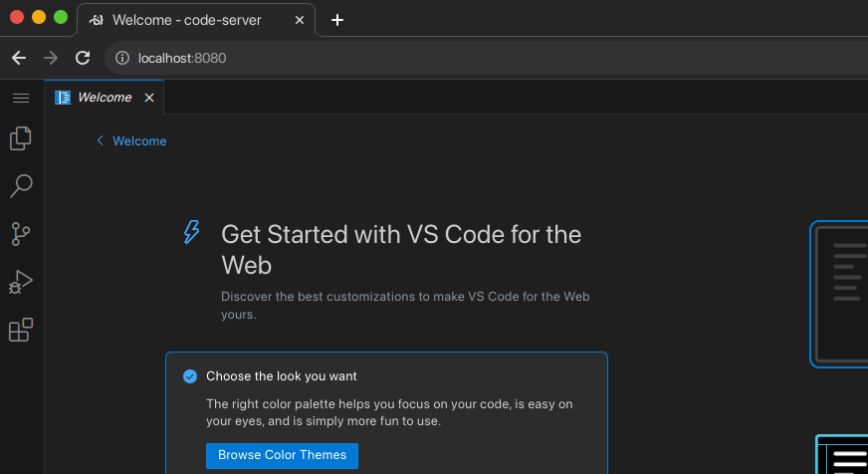Open the hamburger application menu
The width and height of the screenshot is (868, 474).
[x=21, y=98]
